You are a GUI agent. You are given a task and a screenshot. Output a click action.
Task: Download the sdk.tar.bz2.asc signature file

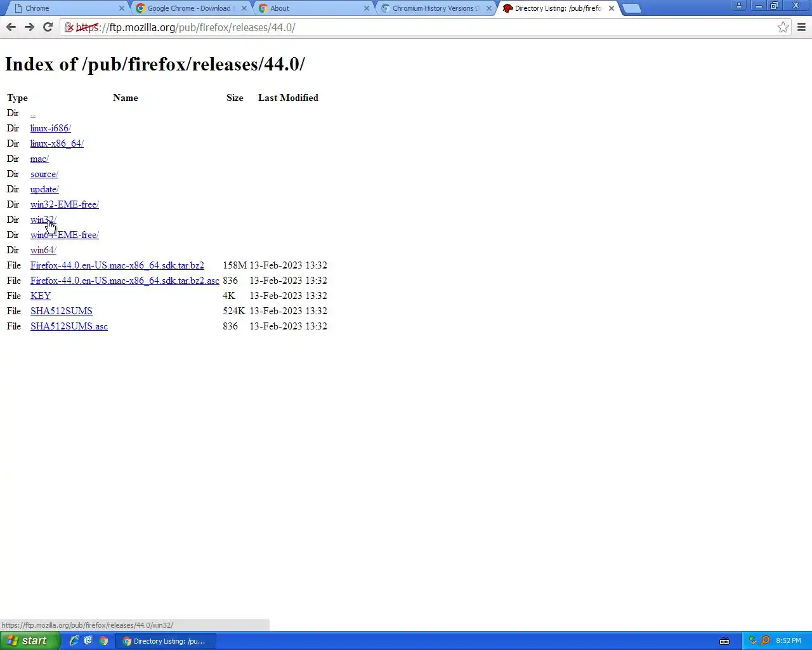tap(125, 281)
